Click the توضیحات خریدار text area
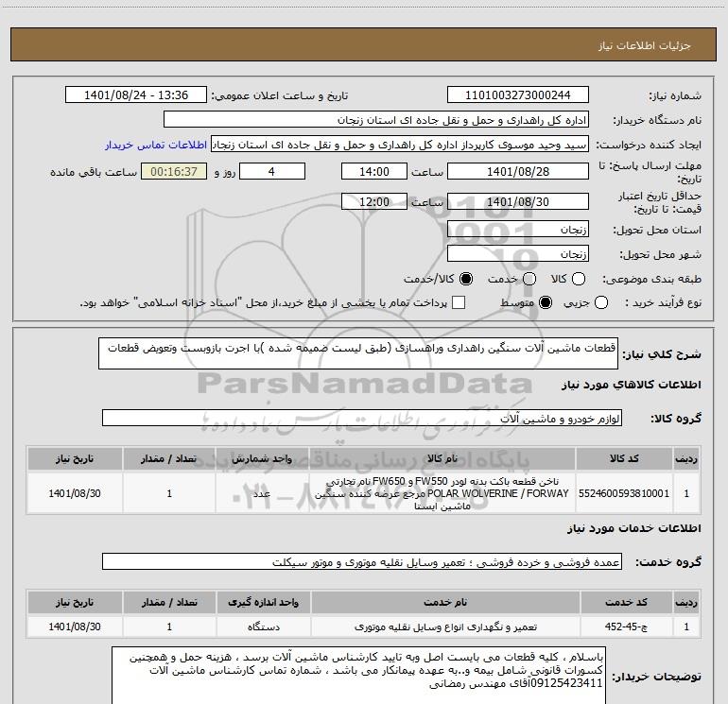728x704 pixels. click(x=358, y=676)
